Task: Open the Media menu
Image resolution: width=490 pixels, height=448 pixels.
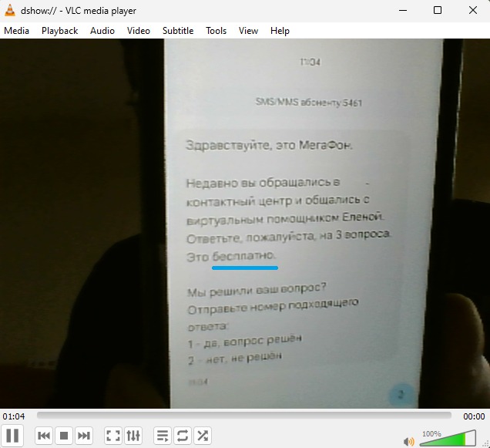Action: pos(16,31)
